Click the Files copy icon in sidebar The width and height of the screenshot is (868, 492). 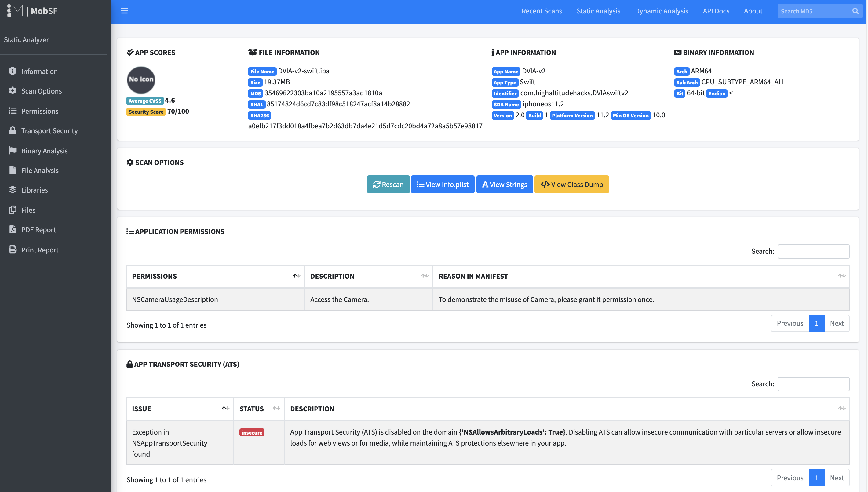click(13, 210)
